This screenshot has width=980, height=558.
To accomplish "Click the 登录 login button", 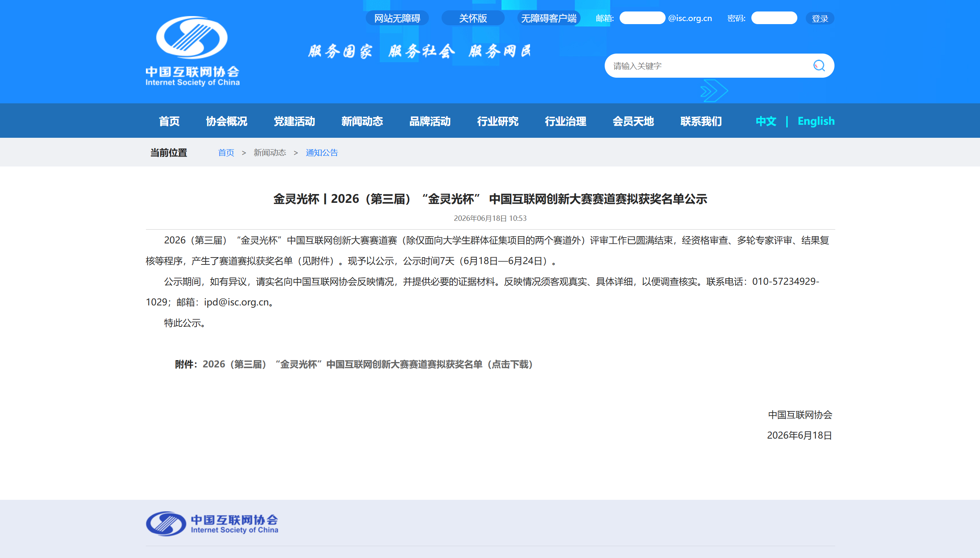I will pos(820,18).
